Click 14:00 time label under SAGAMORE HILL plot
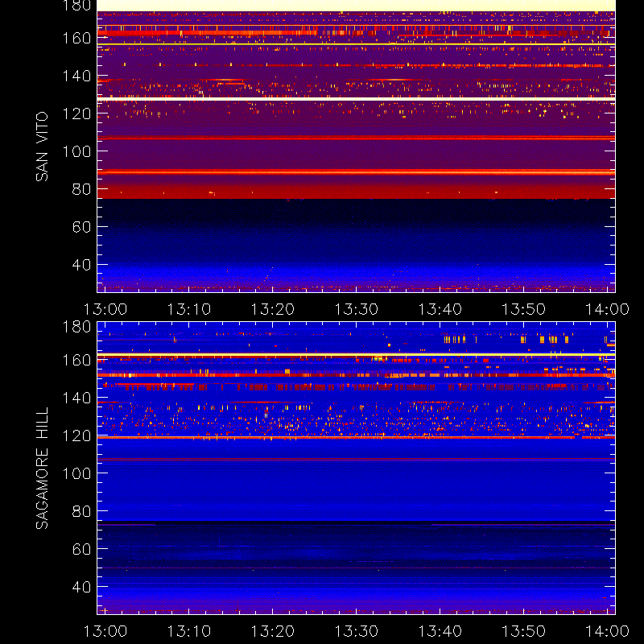Viewport: 644px width, 644px height. click(607, 631)
